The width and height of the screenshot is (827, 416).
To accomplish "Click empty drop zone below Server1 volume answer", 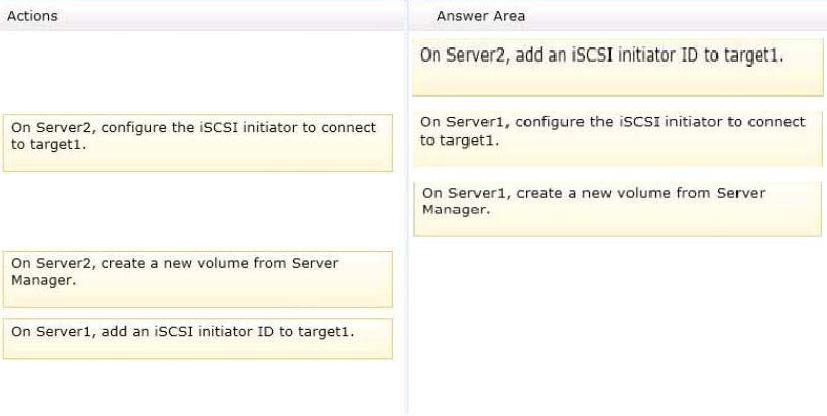I will pyautogui.click(x=618, y=324).
